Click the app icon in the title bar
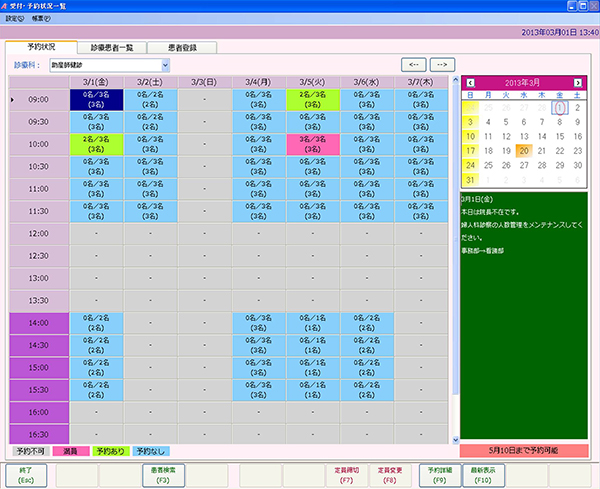 (x=4, y=6)
